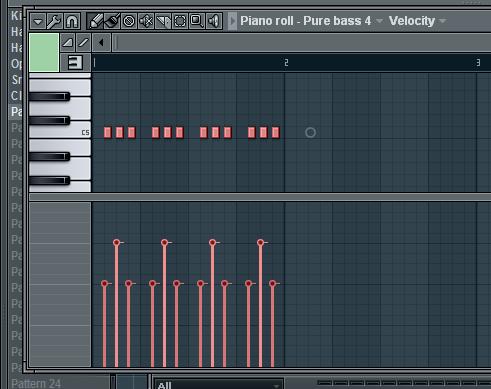Click the green note color swatch
This screenshot has width=491, height=389.
pos(44,52)
